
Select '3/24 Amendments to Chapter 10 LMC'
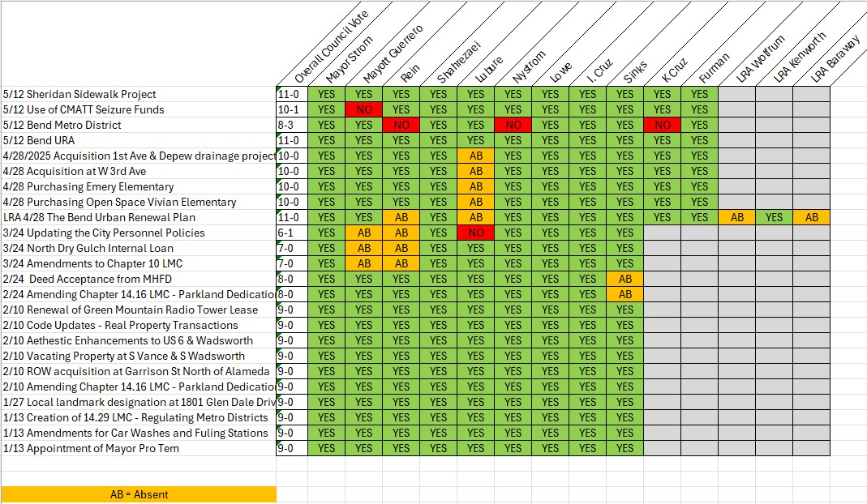(x=138, y=264)
